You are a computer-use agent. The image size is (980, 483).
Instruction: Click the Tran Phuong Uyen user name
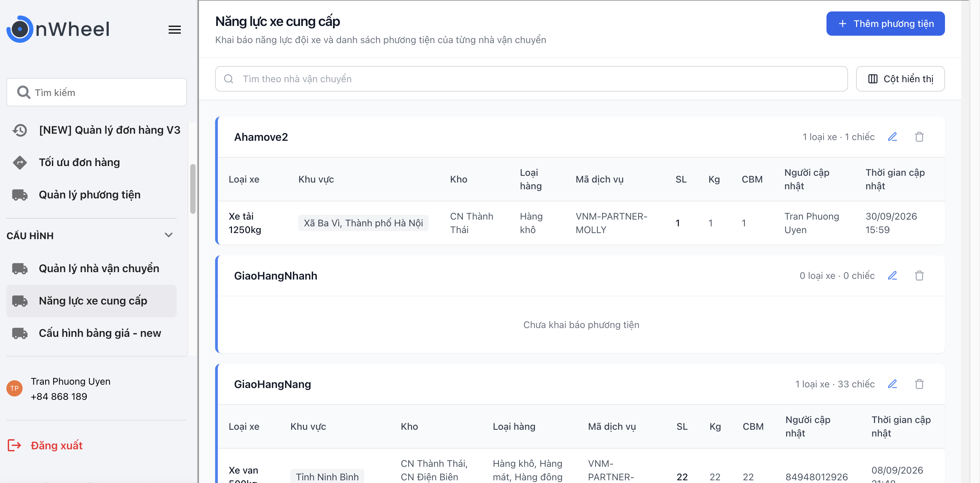click(x=70, y=381)
